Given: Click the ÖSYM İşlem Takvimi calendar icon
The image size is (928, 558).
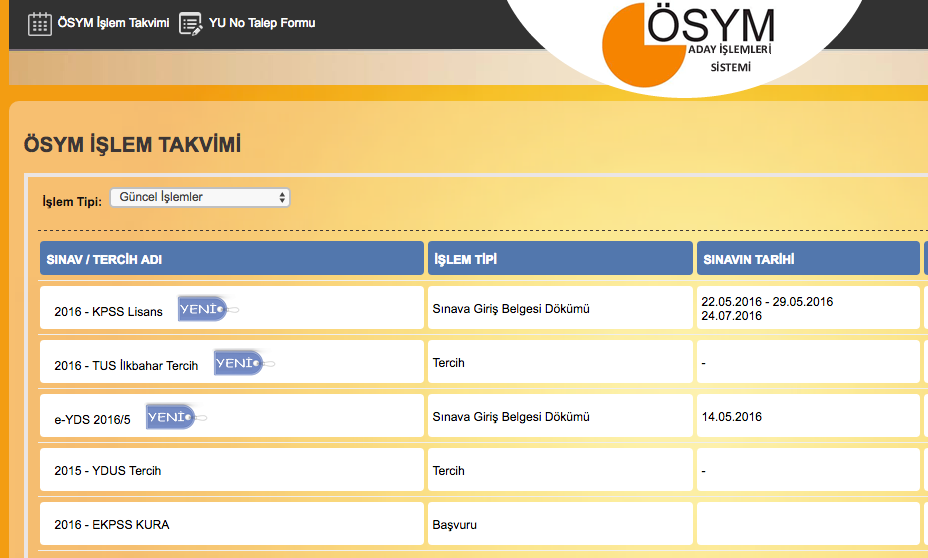Looking at the screenshot, I should click(x=39, y=23).
